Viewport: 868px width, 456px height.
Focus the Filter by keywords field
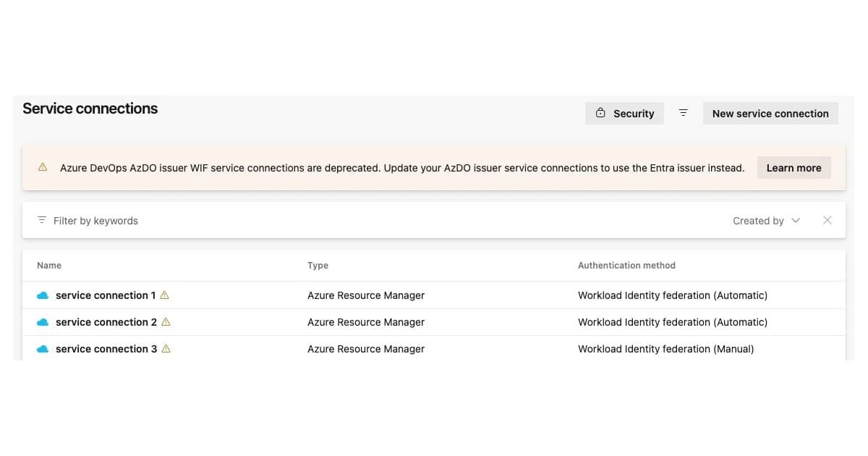(376, 221)
